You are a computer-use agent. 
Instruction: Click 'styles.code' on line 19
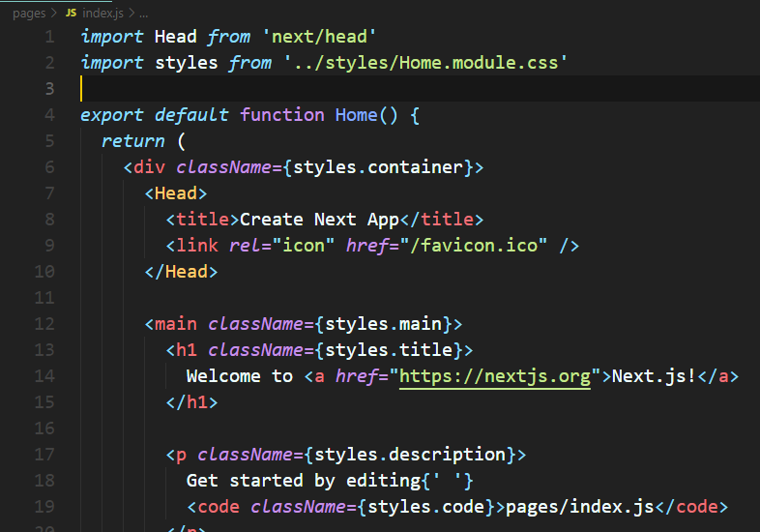(x=426, y=507)
